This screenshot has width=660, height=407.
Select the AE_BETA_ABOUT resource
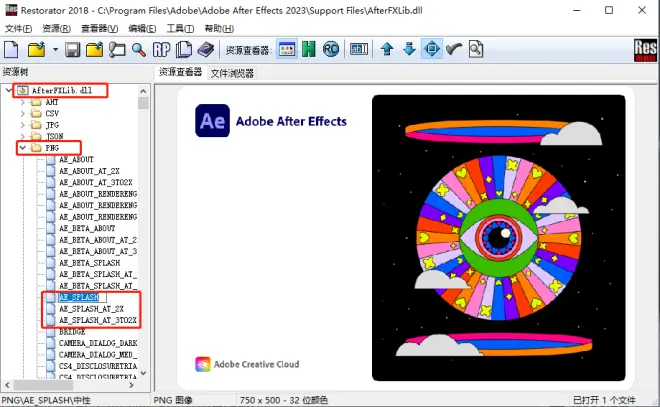pos(87,228)
